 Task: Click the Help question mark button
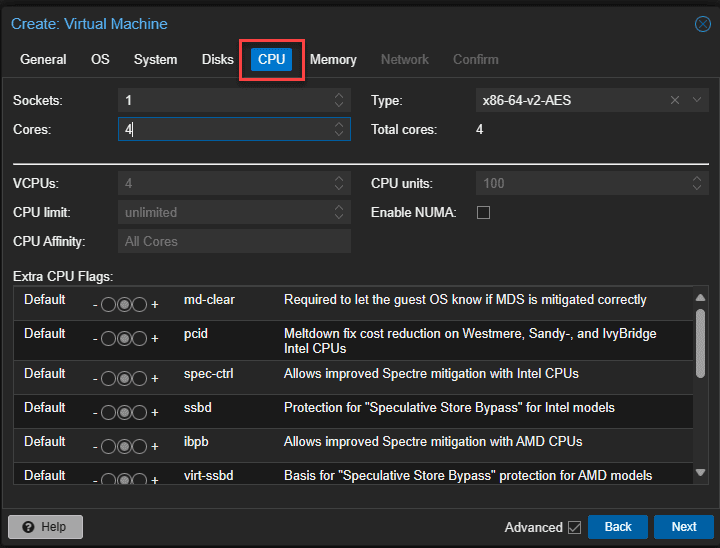pyautogui.click(x=45, y=527)
